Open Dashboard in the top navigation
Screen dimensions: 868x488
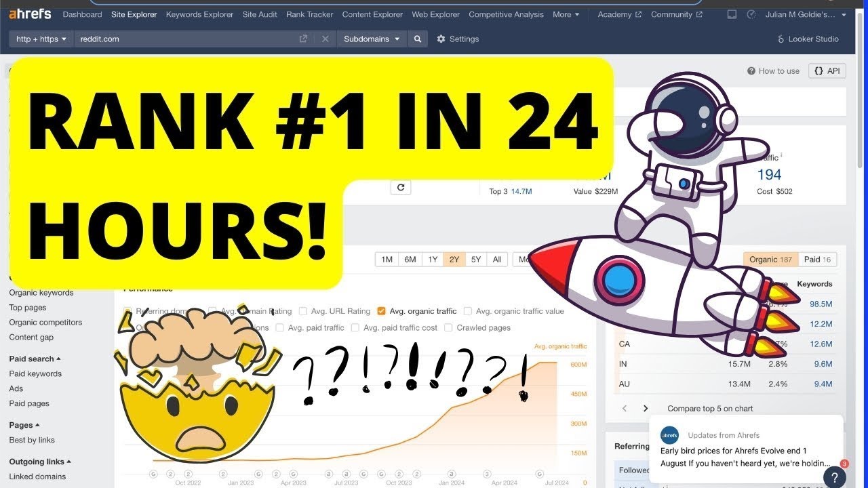click(x=82, y=14)
